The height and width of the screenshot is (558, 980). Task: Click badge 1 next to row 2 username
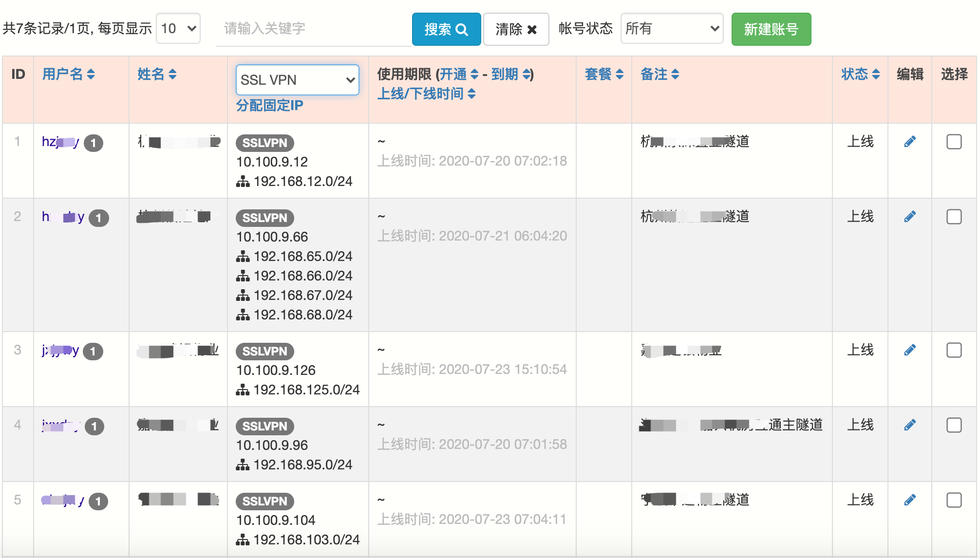[99, 218]
